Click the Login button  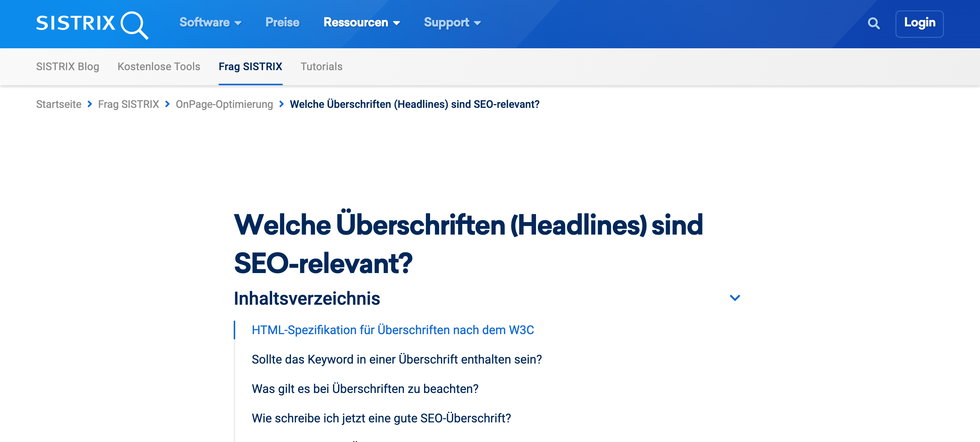919,23
